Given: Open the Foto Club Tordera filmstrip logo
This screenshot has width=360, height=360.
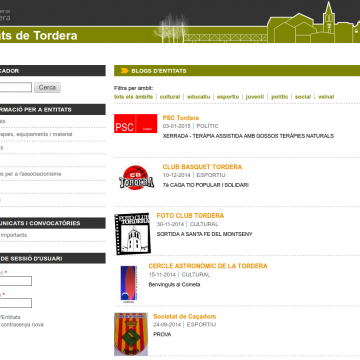Looking at the screenshot, I should tap(133, 234).
